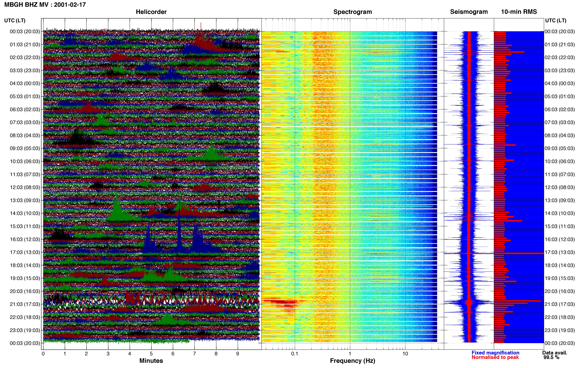The image size is (588, 368).
Task: Click the left 03:03 (23:03) time label
Action: pyautogui.click(x=25, y=71)
